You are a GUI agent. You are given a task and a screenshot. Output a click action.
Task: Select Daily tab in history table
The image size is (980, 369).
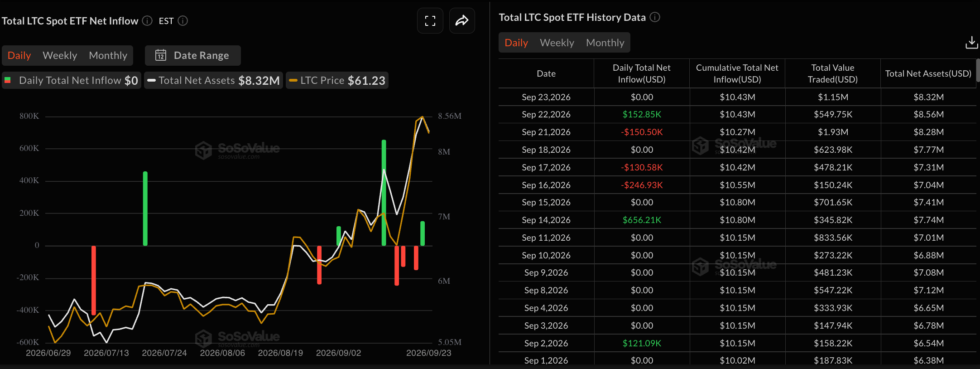coord(516,43)
